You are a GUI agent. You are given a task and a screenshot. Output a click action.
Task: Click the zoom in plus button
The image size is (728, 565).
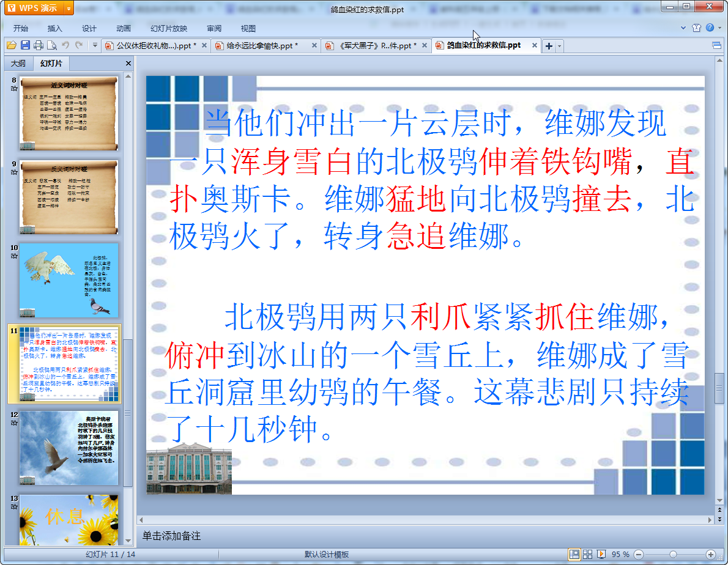tap(711, 554)
